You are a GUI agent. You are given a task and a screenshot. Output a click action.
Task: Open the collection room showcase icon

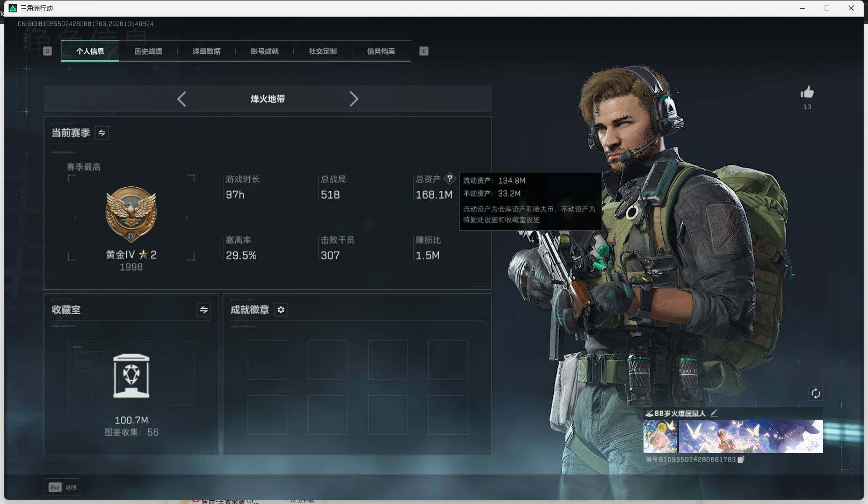click(x=132, y=376)
